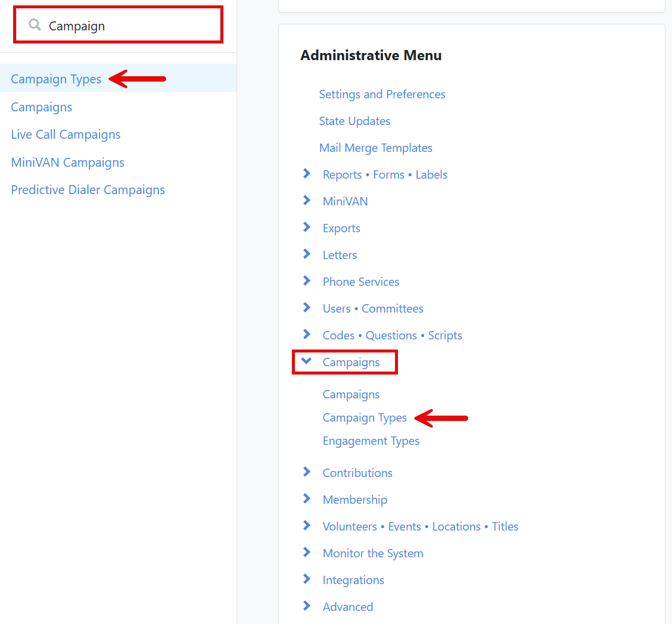Viewport: 672px width, 624px height.
Task: Open Campaign Types in the search results
Action: (x=56, y=79)
